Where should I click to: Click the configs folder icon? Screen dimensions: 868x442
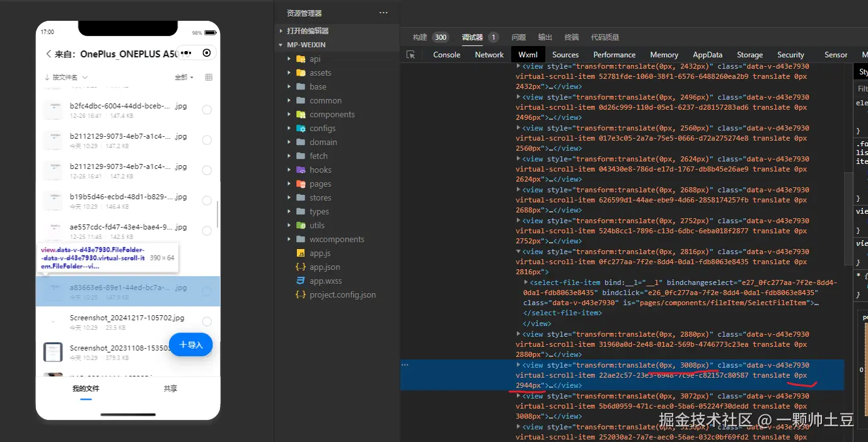pos(301,129)
